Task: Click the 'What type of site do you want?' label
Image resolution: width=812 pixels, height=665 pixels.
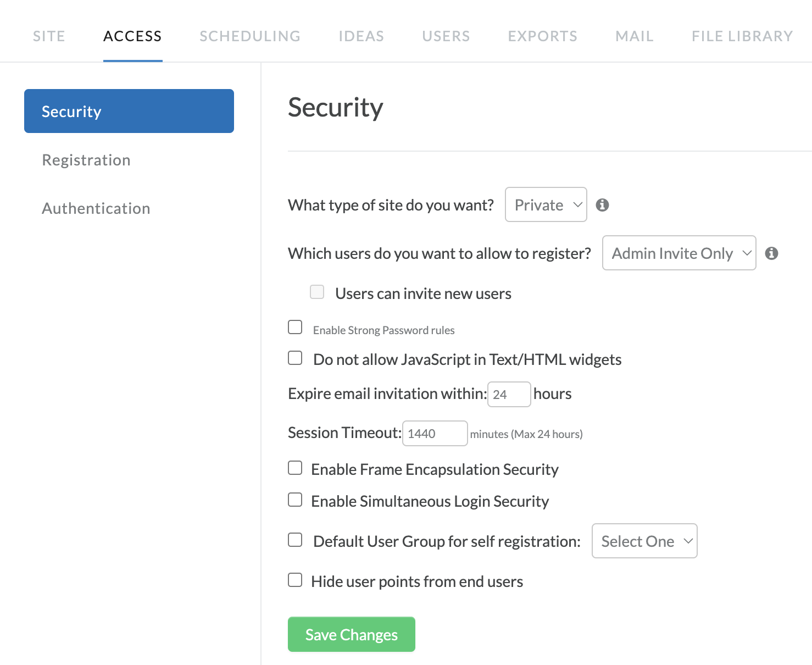Action: coord(391,205)
